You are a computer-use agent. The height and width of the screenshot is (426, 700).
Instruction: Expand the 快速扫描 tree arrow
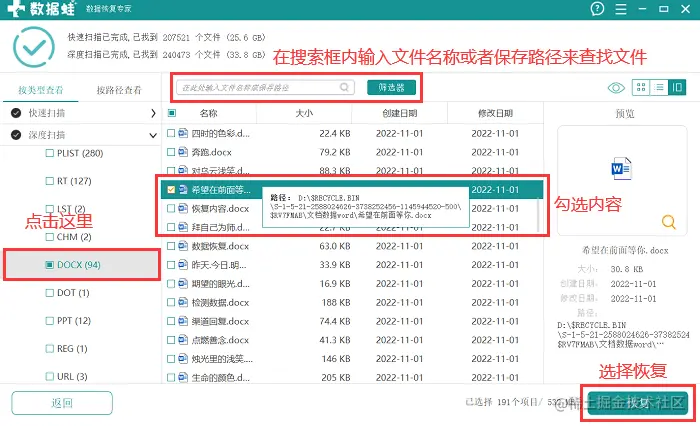point(153,113)
